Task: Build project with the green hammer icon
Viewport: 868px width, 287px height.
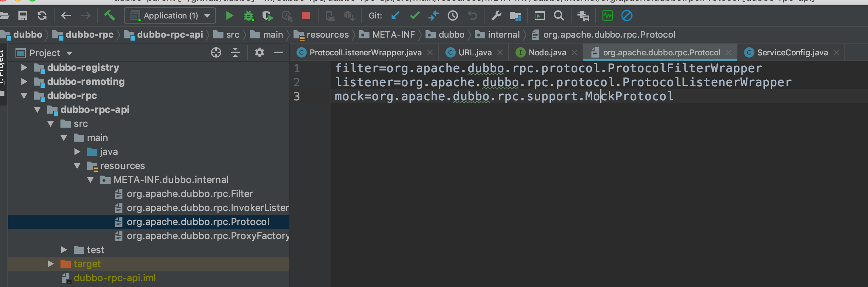Action: pos(110,15)
